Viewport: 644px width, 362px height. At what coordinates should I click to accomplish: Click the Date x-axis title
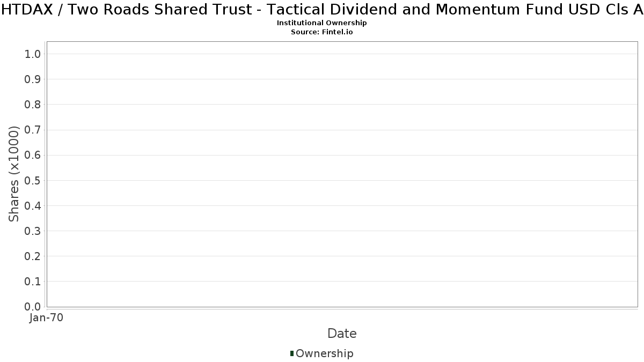(x=342, y=334)
